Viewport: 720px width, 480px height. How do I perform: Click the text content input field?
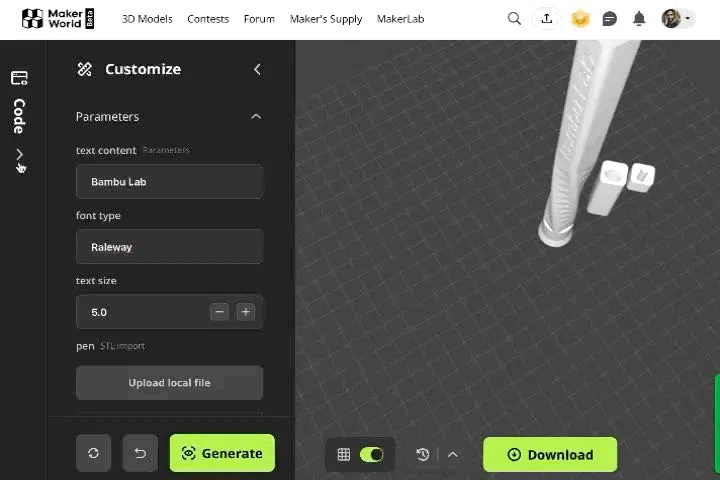169,181
